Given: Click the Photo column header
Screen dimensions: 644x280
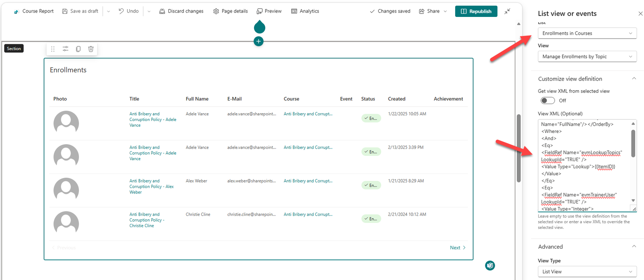Looking at the screenshot, I should click(60, 99).
